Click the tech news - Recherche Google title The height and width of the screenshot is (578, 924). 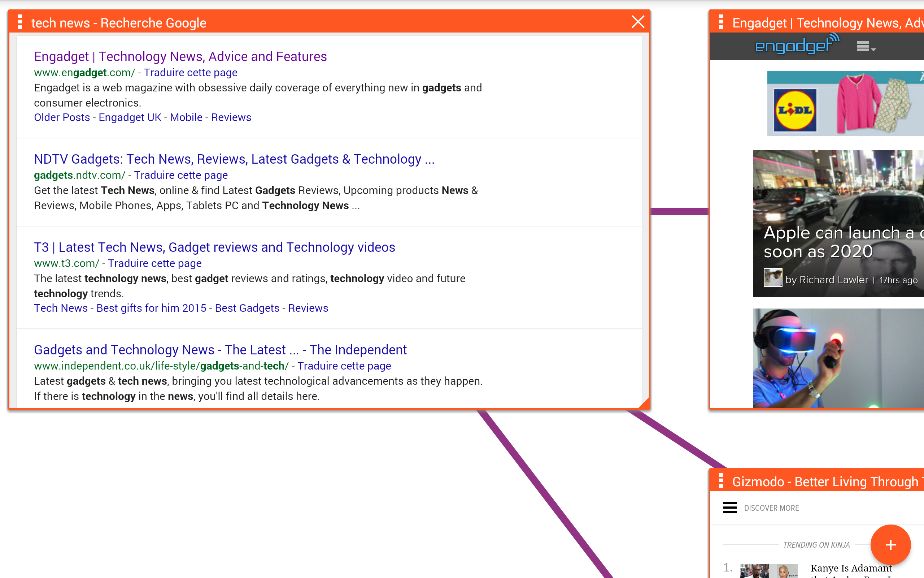[119, 23]
